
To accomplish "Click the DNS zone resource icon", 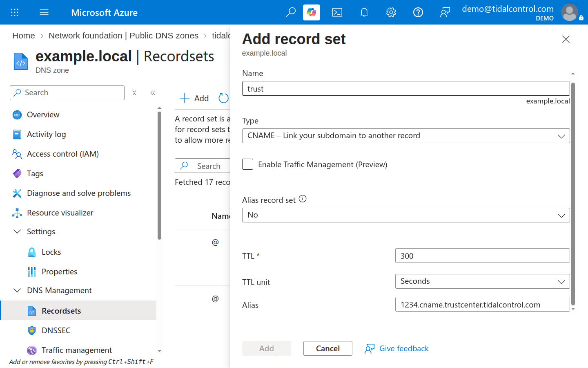I will [21, 61].
